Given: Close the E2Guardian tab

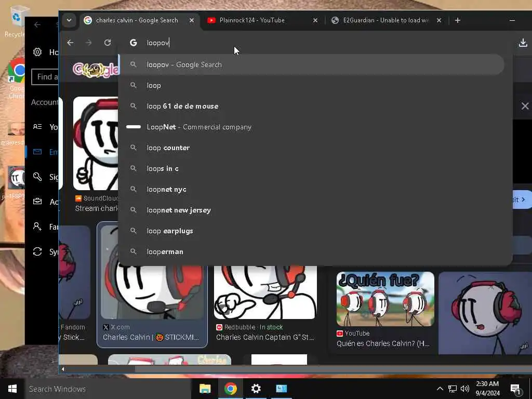Looking at the screenshot, I should click(x=438, y=20).
